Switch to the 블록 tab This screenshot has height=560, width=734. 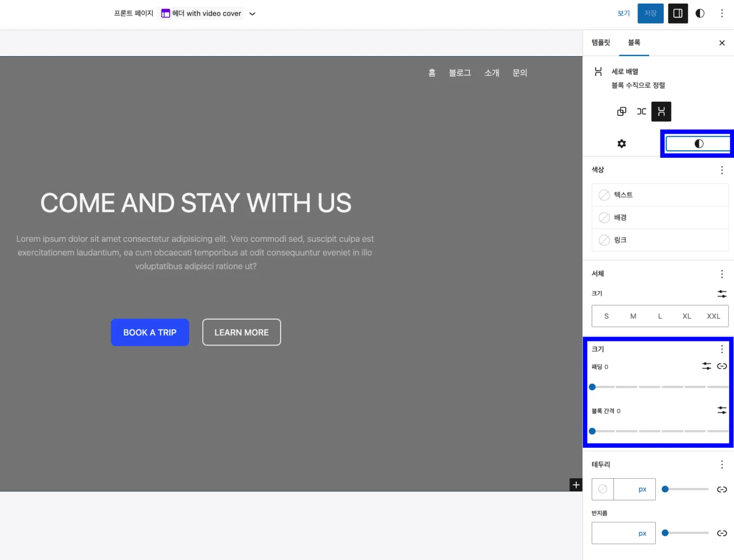634,42
